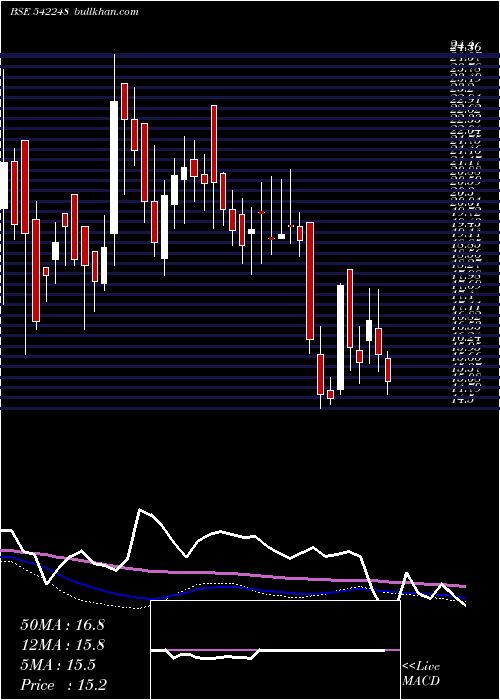Click inside the MACD inset panel
Screen dimensions: 500x700
(275, 650)
